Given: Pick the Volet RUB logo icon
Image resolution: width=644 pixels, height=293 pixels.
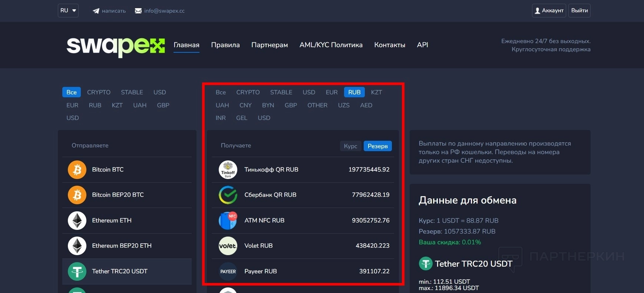Looking at the screenshot, I should 228,246.
